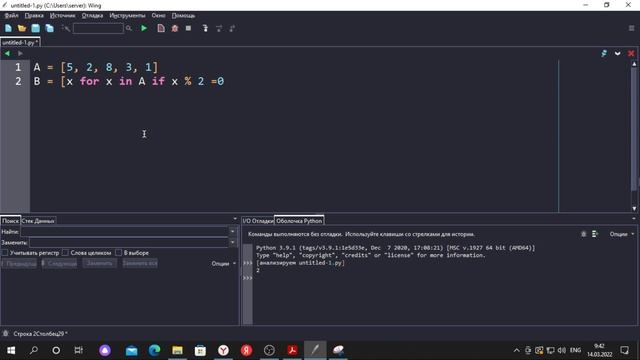
Task: Open Microsoft Edge from the taskbar
Action: point(154,350)
